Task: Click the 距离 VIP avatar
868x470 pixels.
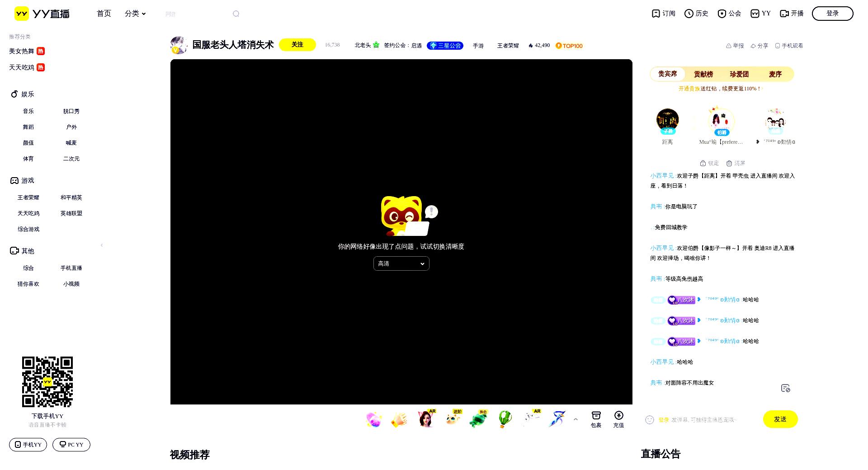Action: [x=668, y=120]
